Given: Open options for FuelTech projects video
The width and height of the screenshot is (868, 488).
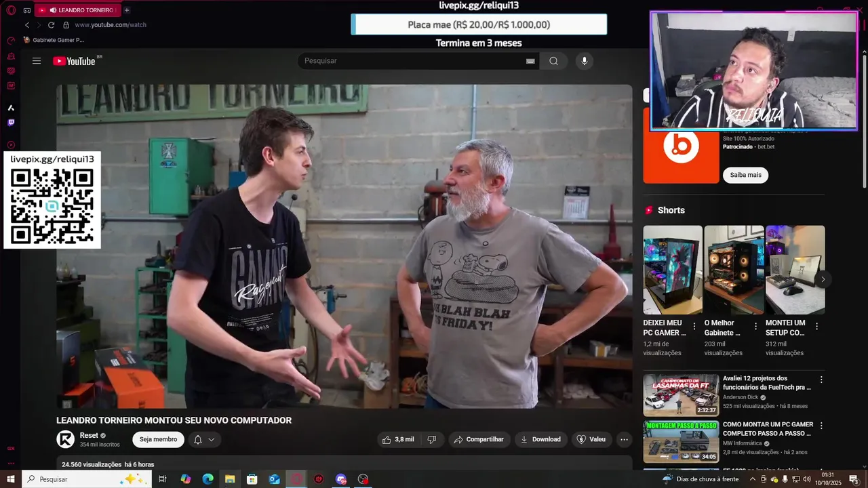Looking at the screenshot, I should click(x=821, y=380).
